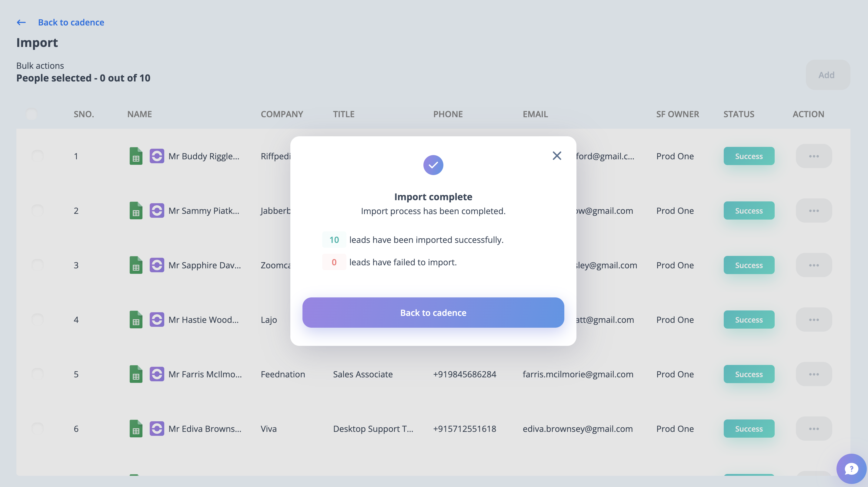Click purple sync icon for Mr Ediva Browns
This screenshot has height=487, width=868.
[x=157, y=429]
